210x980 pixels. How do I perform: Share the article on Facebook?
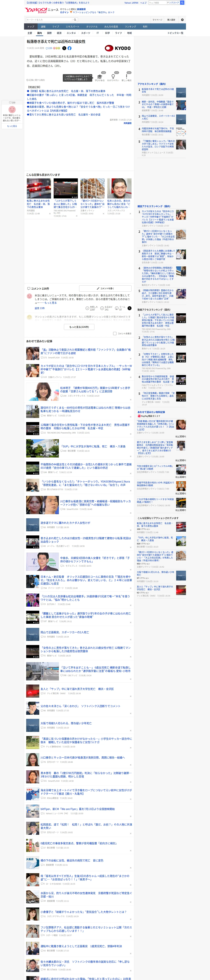click(x=69, y=48)
